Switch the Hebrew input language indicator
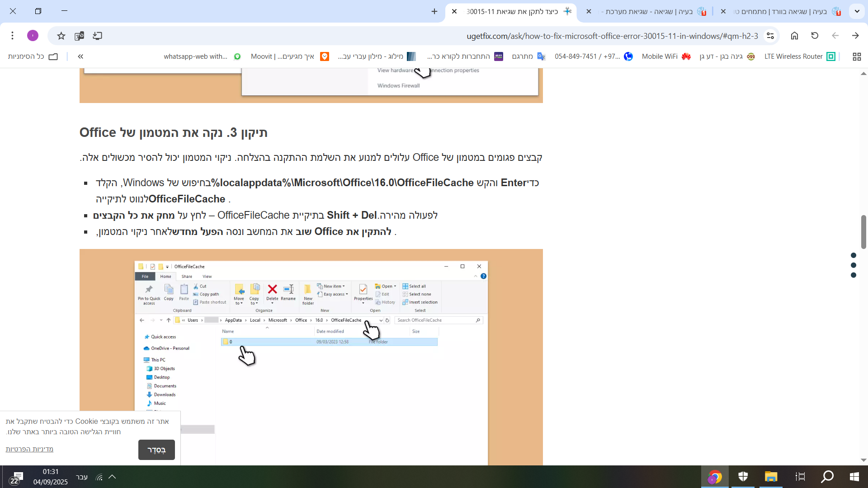Viewport: 868px width, 488px height. pyautogui.click(x=82, y=477)
